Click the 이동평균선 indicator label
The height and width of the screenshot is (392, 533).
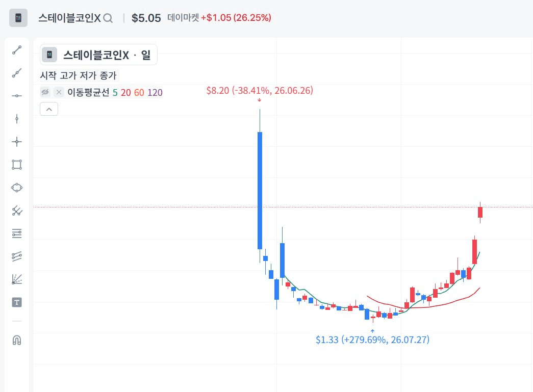(x=88, y=92)
